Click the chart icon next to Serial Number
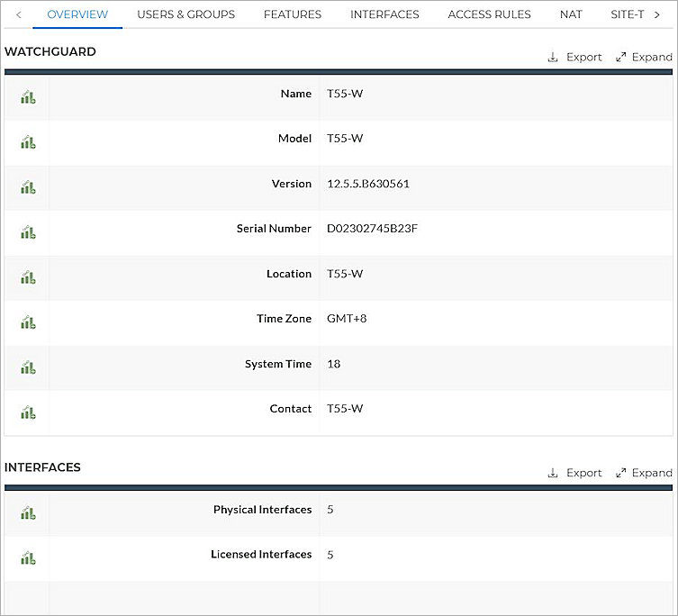Screen dimensions: 678x616 [x=28, y=232]
